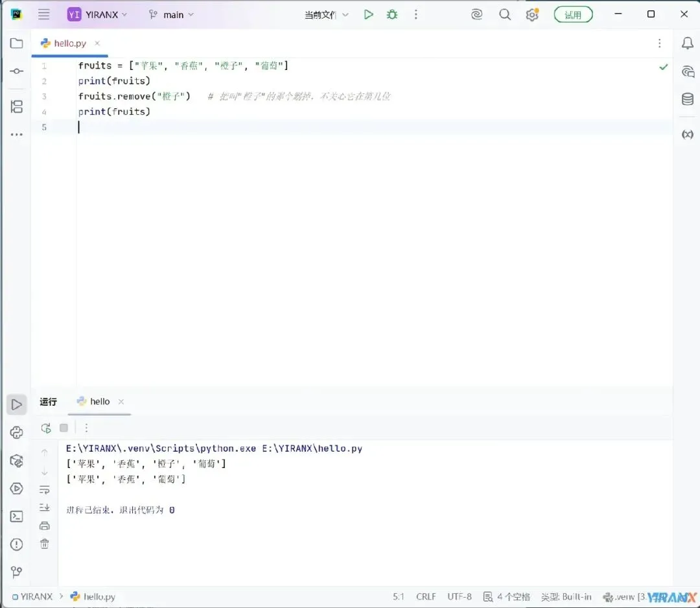Click the PyCharm logo icon in title bar
The height and width of the screenshot is (608, 700).
point(16,14)
